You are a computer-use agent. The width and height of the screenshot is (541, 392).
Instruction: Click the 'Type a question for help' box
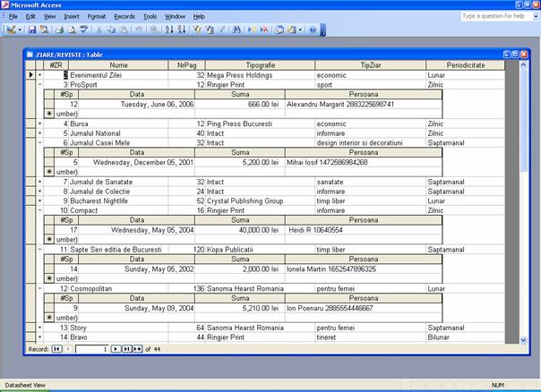point(493,16)
